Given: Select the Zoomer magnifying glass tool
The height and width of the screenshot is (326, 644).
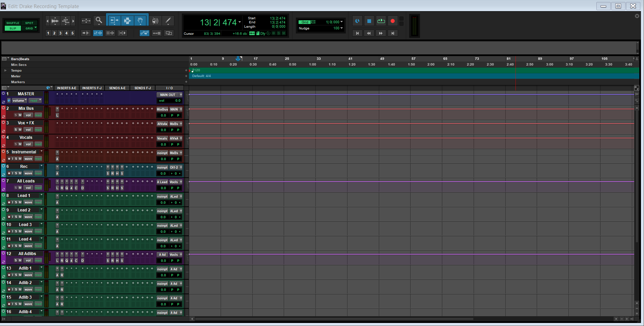Looking at the screenshot, I should pyautogui.click(x=99, y=21).
